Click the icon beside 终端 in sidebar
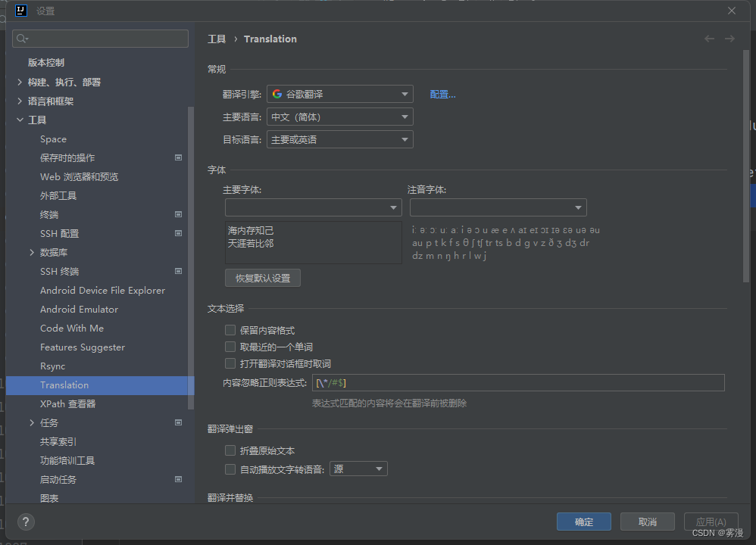The width and height of the screenshot is (756, 545). (179, 214)
